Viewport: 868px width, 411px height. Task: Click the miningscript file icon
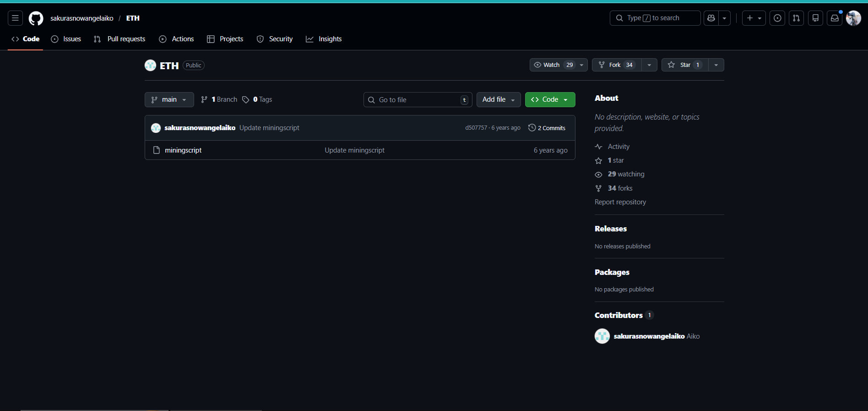click(x=157, y=150)
